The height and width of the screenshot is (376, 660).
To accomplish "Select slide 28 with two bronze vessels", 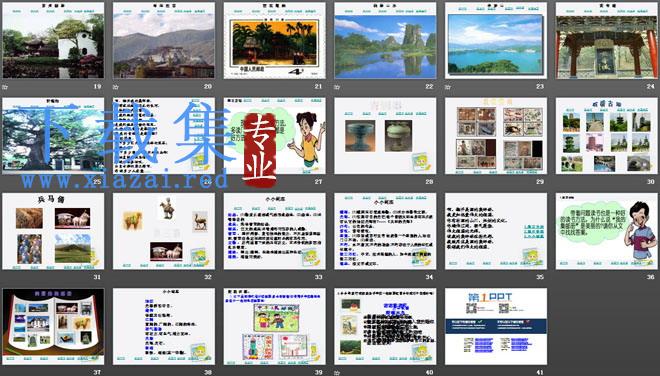I will tap(385, 136).
